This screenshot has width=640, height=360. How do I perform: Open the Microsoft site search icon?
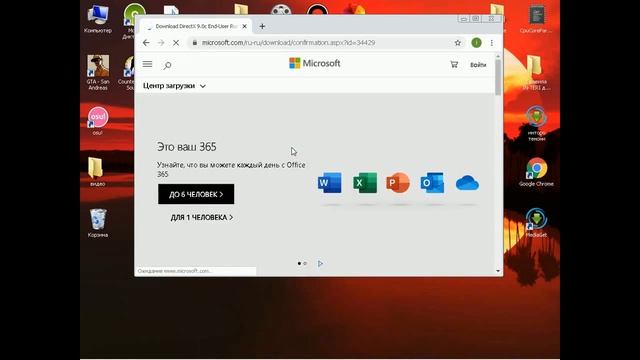point(167,65)
